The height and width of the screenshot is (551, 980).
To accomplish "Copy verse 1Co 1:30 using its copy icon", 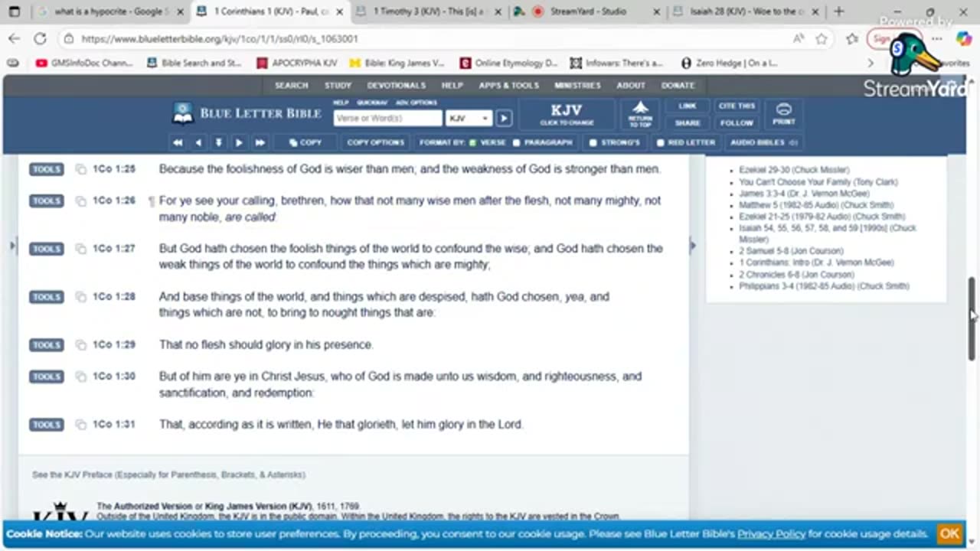I will click(x=81, y=377).
